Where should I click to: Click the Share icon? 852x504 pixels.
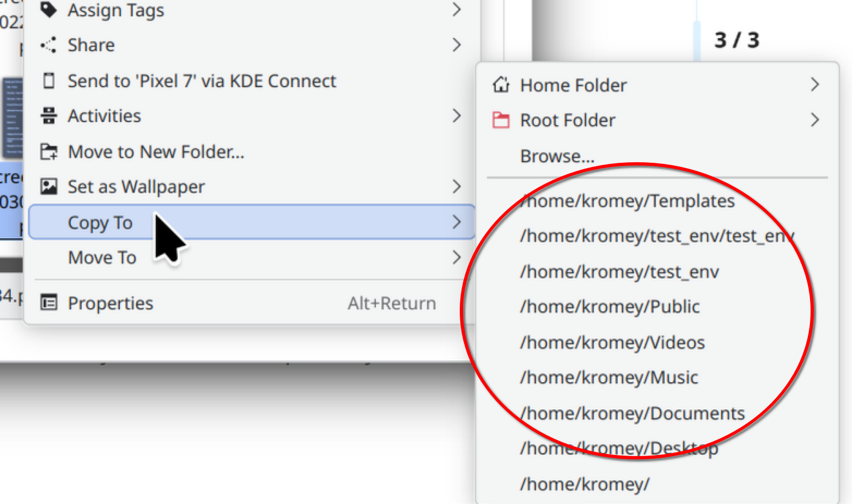(x=48, y=45)
